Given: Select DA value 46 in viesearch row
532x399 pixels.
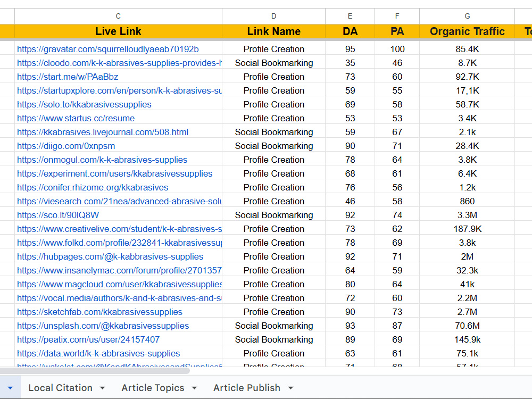Looking at the screenshot, I should 350,202.
